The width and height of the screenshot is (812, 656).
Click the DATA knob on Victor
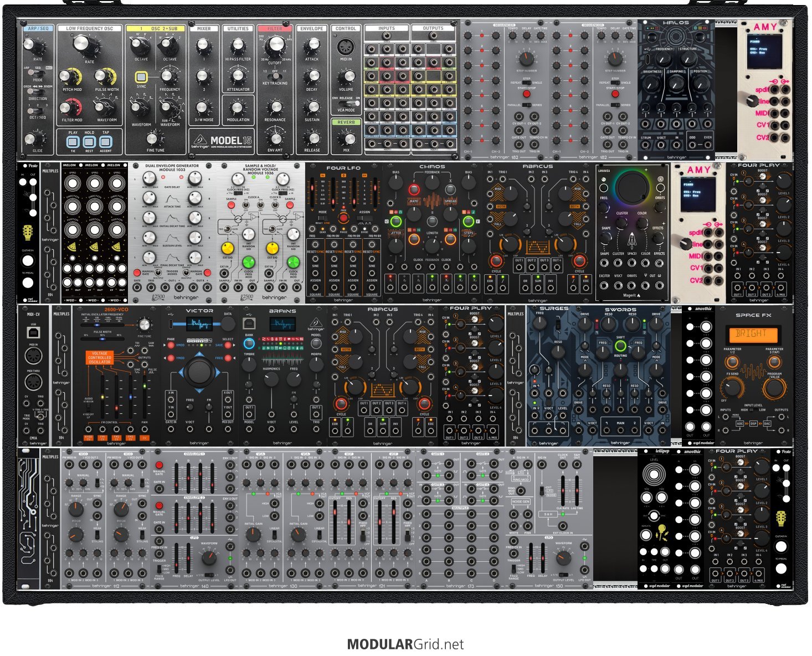tap(228, 324)
